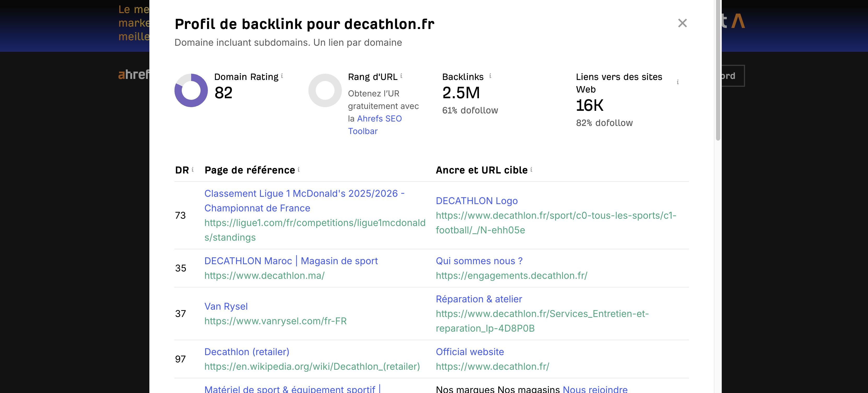The image size is (868, 393).
Task: Click the Rang d'URL info icon
Action: (x=401, y=76)
